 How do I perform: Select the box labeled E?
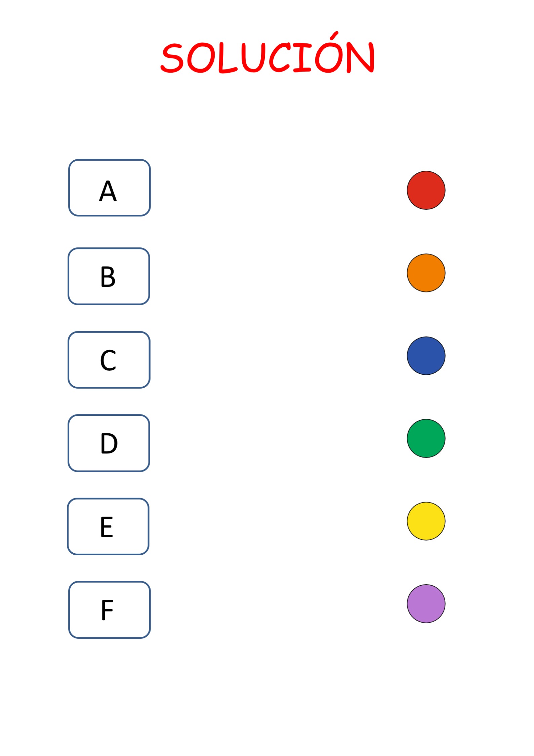(x=108, y=526)
